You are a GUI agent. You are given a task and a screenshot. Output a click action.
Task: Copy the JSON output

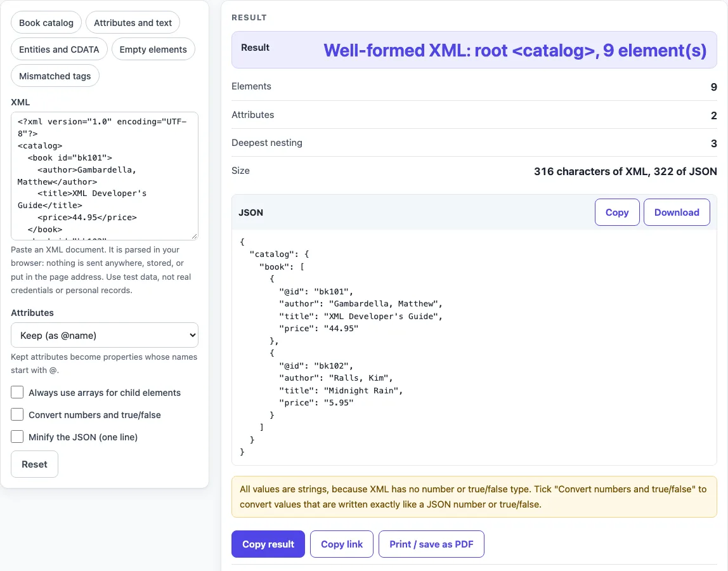pyautogui.click(x=617, y=213)
